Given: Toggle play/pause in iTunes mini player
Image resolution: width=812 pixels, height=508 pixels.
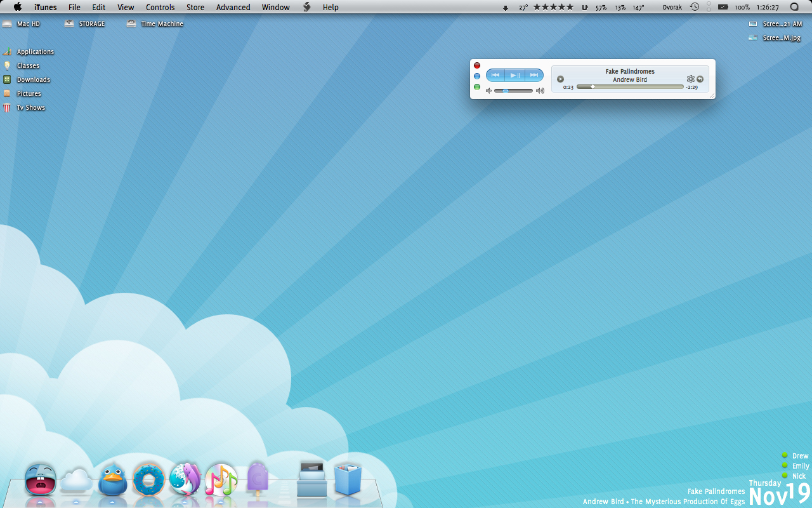Looking at the screenshot, I should 515,75.
